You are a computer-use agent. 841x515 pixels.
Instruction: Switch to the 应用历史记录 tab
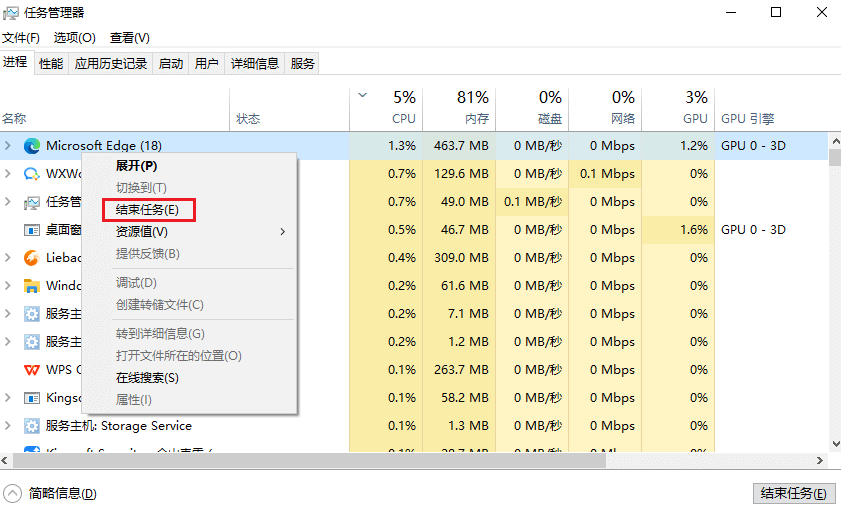click(x=110, y=64)
